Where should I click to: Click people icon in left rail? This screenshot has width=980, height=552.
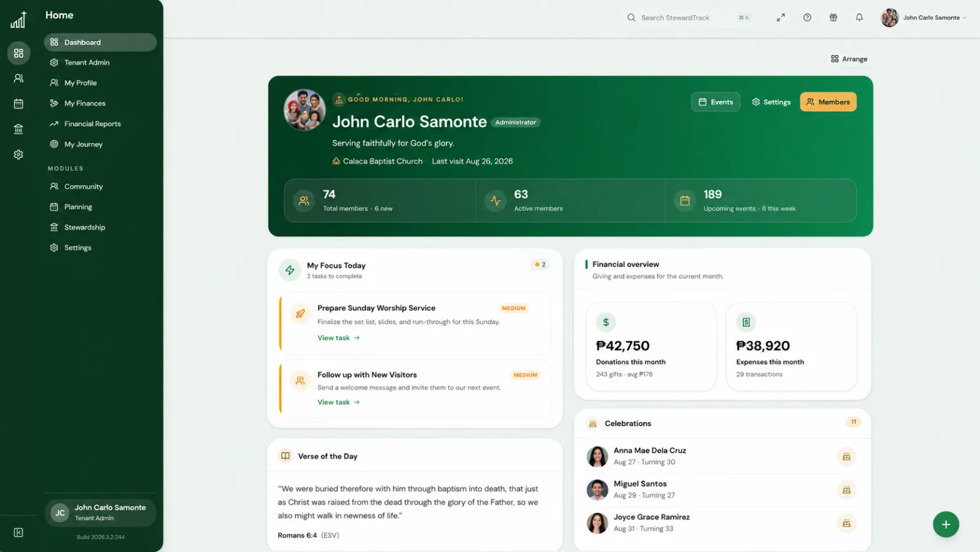point(18,78)
